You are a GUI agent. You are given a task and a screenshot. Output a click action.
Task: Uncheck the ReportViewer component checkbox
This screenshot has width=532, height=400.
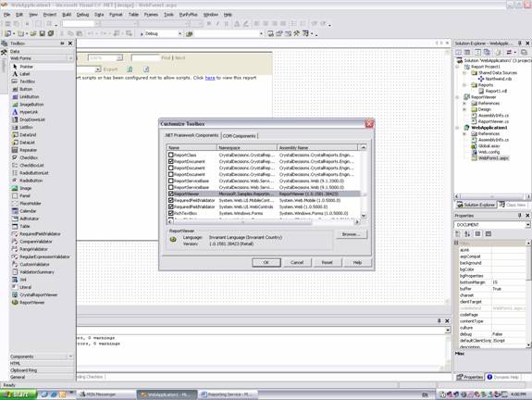coord(171,194)
